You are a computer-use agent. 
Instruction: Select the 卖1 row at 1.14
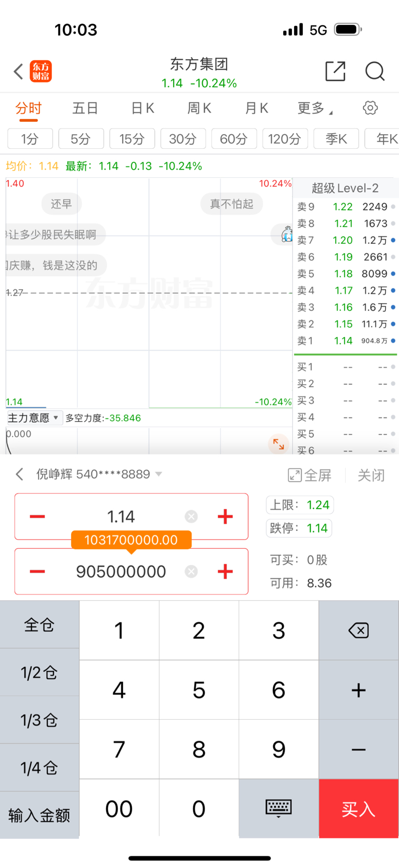pyautogui.click(x=346, y=341)
